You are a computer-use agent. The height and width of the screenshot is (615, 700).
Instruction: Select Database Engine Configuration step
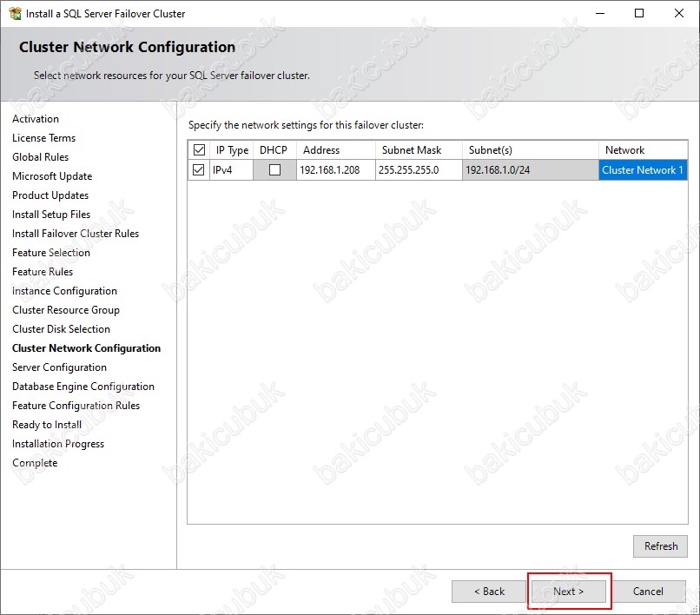(x=83, y=387)
